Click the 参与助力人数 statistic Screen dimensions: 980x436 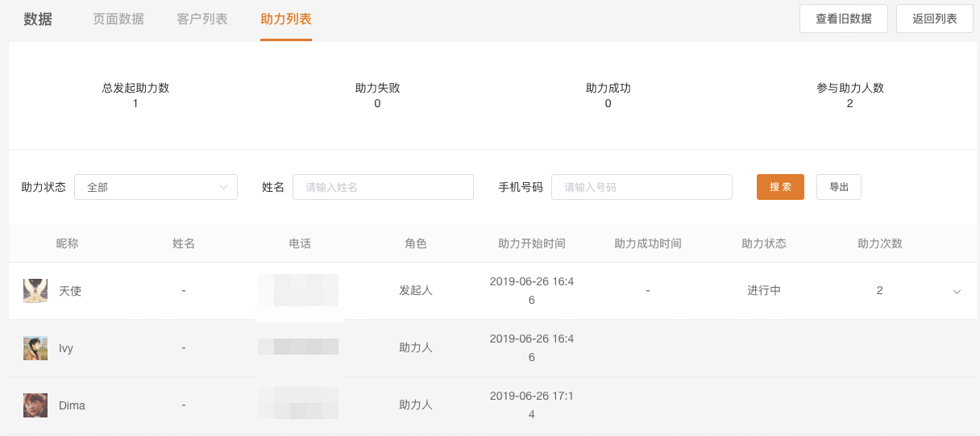pos(850,95)
